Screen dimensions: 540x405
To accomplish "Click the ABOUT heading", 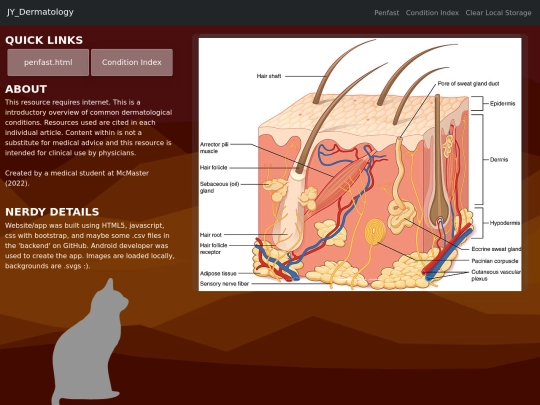I will (x=26, y=89).
